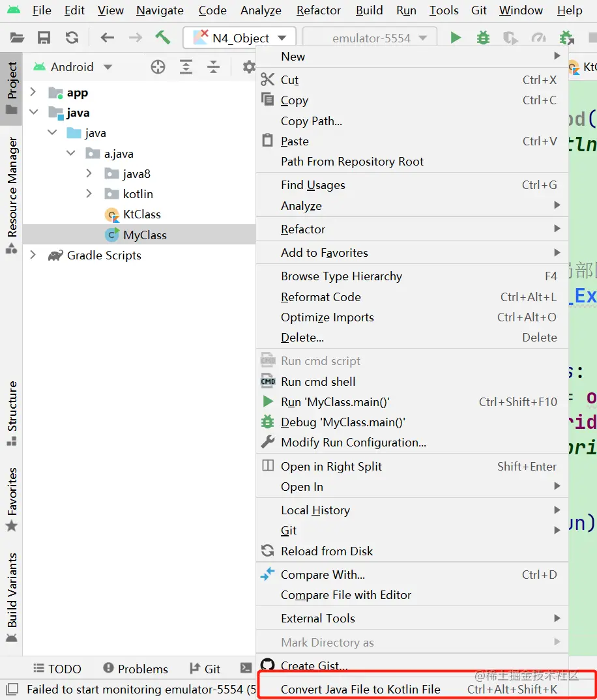Choose Copy Path... in context menu
The height and width of the screenshot is (700, 597).
pyautogui.click(x=412, y=121)
